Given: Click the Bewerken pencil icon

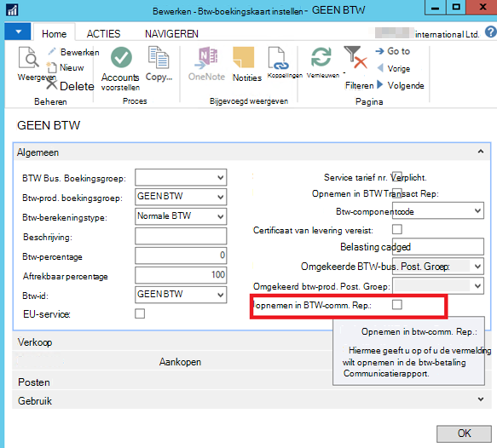Looking at the screenshot, I should pyautogui.click(x=52, y=51).
